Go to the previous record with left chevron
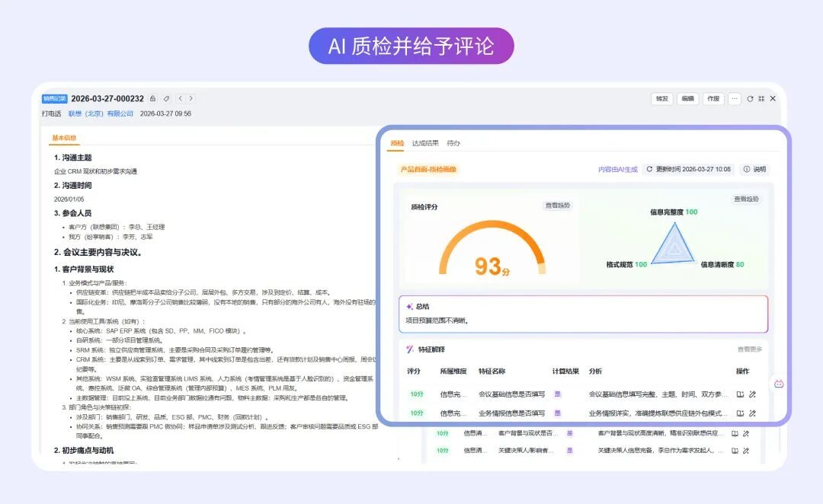Screen dimensions: 823x504 click(x=181, y=99)
